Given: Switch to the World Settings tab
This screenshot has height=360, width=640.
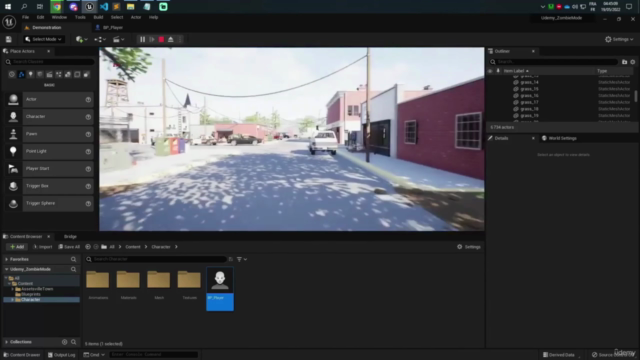Looking at the screenshot, I should click(x=559, y=138).
